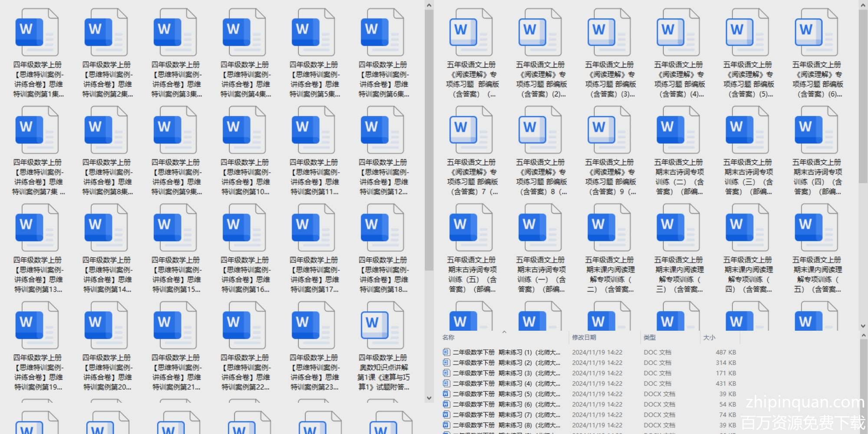
Task: Select the row 二年级数学下册 期末练习 (2)
Action: pyautogui.click(x=589, y=362)
